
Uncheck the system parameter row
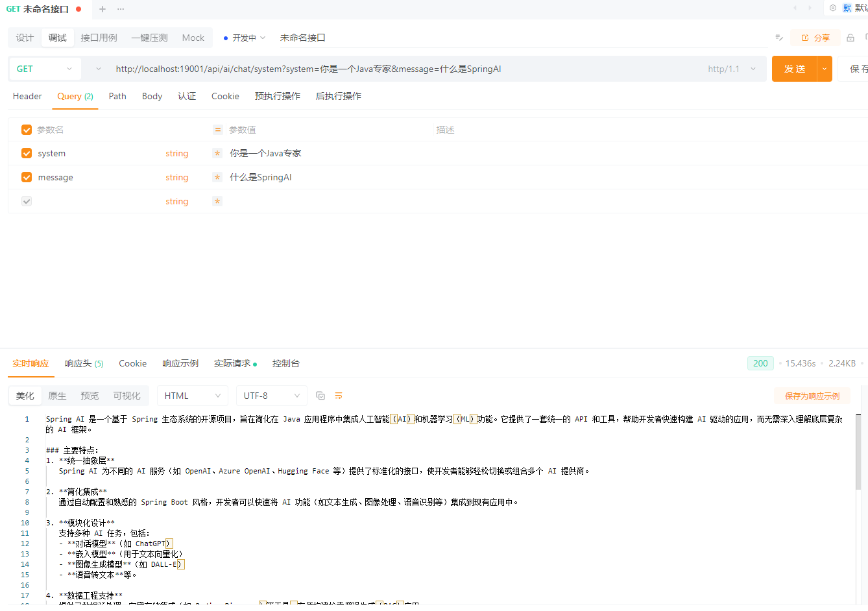(x=26, y=153)
